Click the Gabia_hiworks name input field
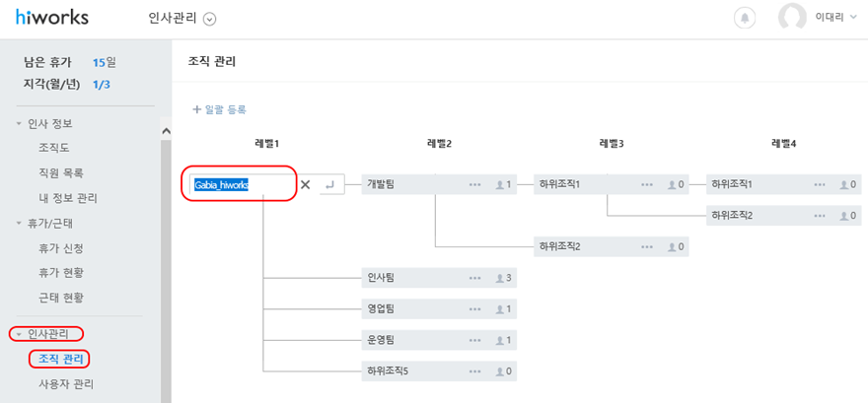This screenshot has width=868, height=403. tap(242, 184)
